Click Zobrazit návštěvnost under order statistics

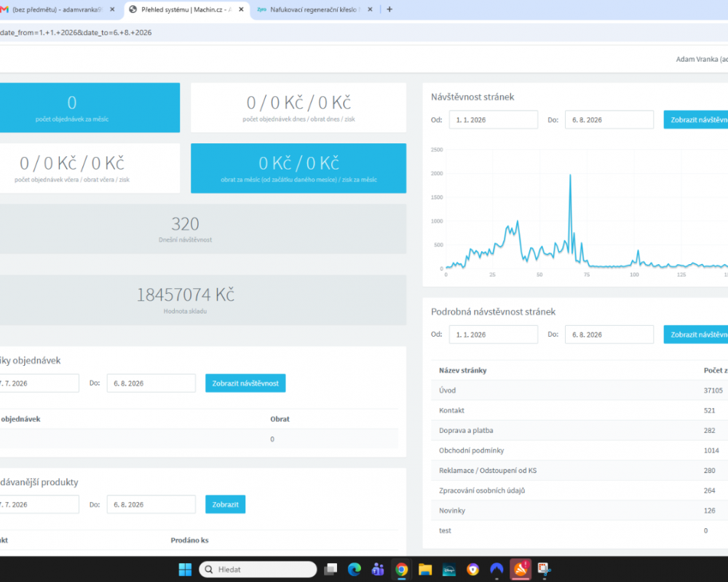point(245,383)
